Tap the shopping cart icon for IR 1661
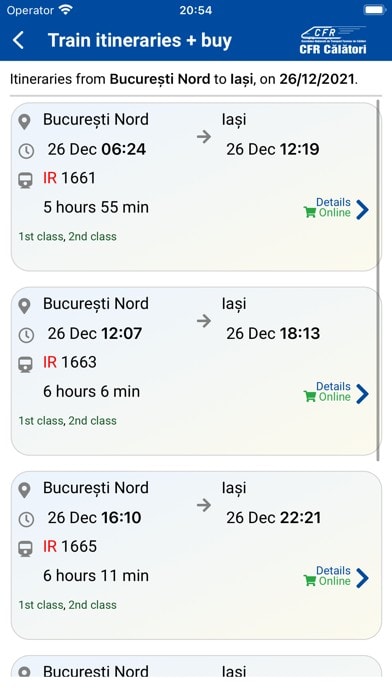Image resolution: width=392 pixels, height=696 pixels. point(310,213)
